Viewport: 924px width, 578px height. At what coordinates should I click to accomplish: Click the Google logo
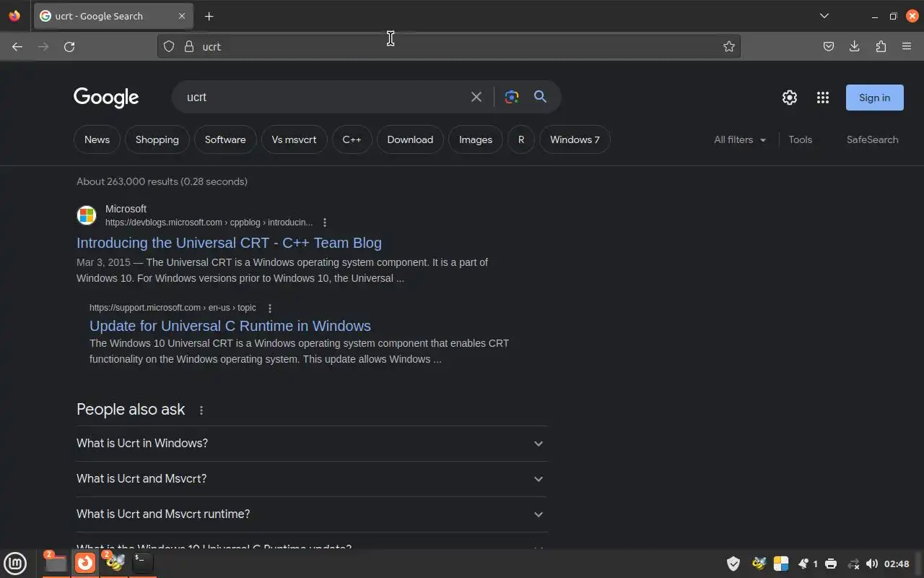pos(106,98)
